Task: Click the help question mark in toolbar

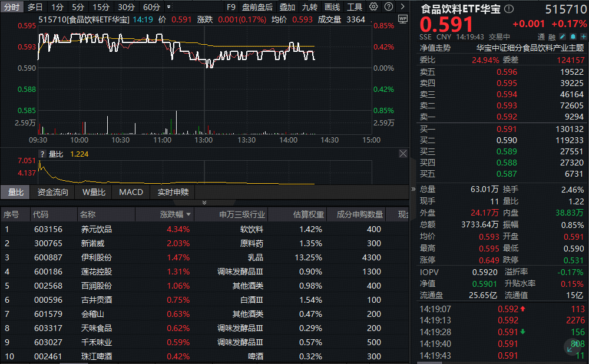Action: pyautogui.click(x=388, y=7)
